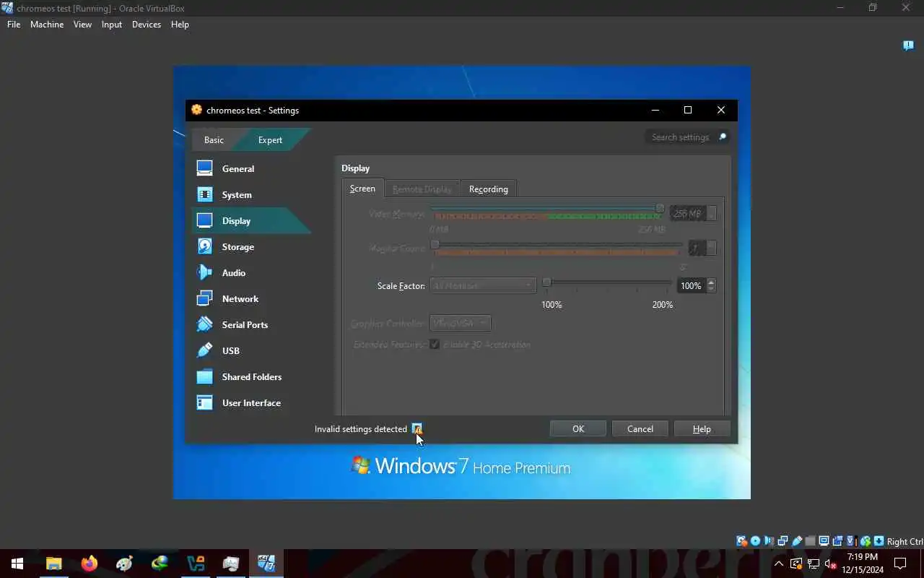Click the hard disk activity status icon
Viewport: 924px width, 578px height.
point(742,541)
